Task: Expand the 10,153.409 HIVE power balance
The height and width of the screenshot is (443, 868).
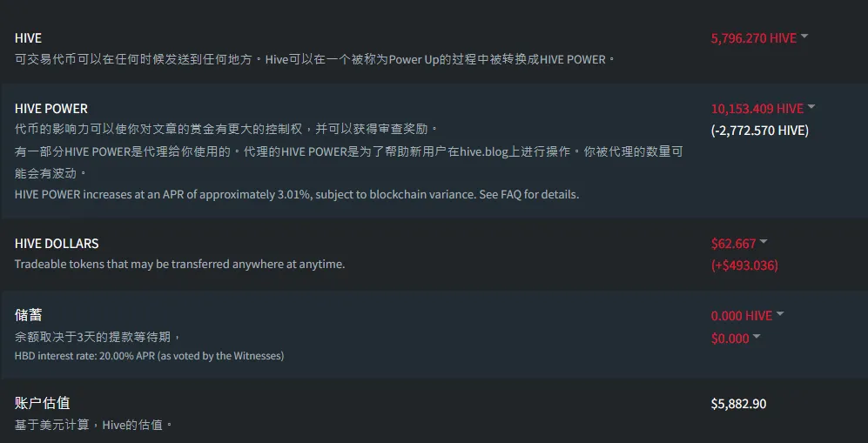Action: pos(757,109)
